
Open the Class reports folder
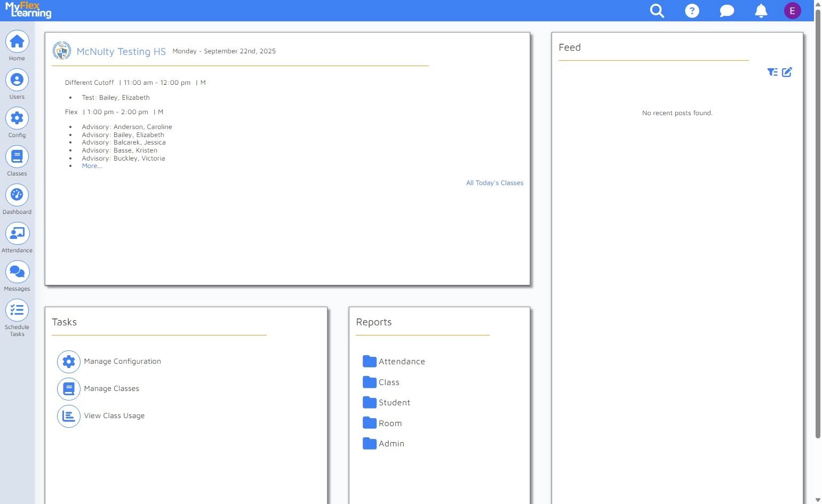click(x=370, y=382)
